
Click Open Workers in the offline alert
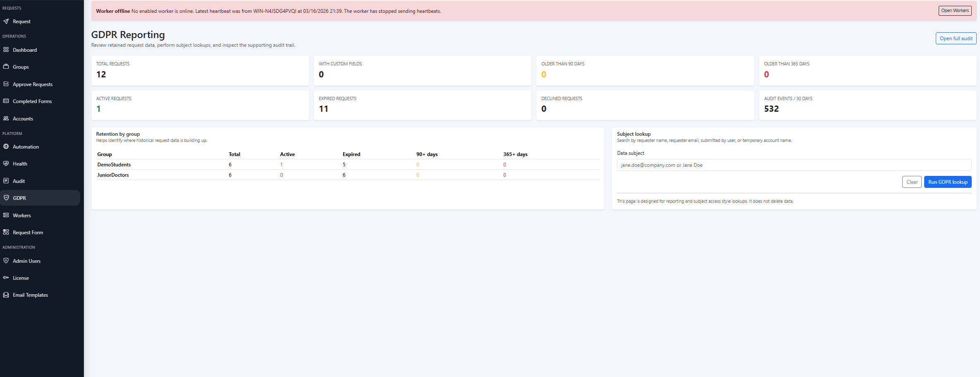coord(954,11)
